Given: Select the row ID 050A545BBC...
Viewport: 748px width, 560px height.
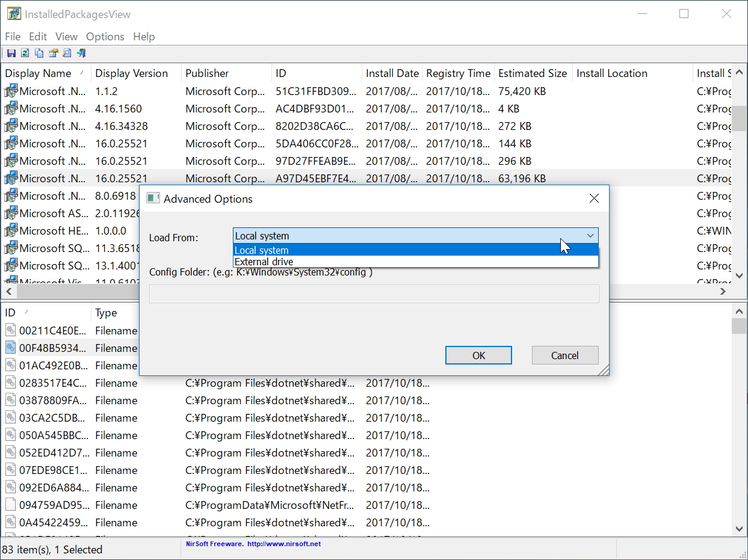Looking at the screenshot, I should point(54,435).
